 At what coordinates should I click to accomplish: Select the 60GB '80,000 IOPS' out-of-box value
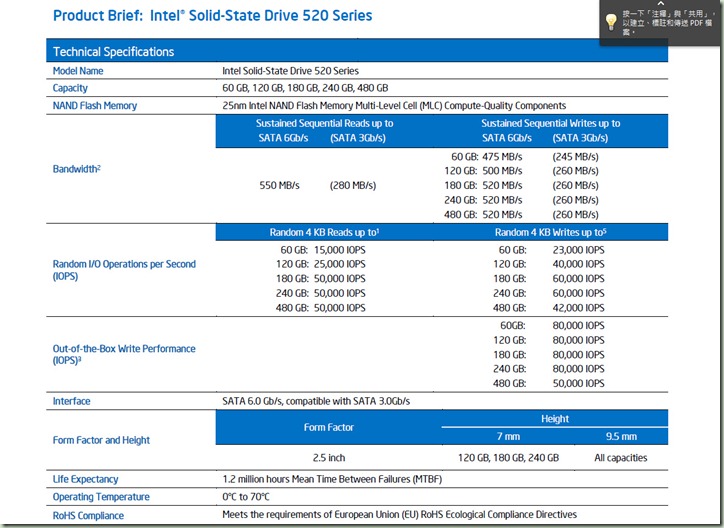[x=578, y=326]
